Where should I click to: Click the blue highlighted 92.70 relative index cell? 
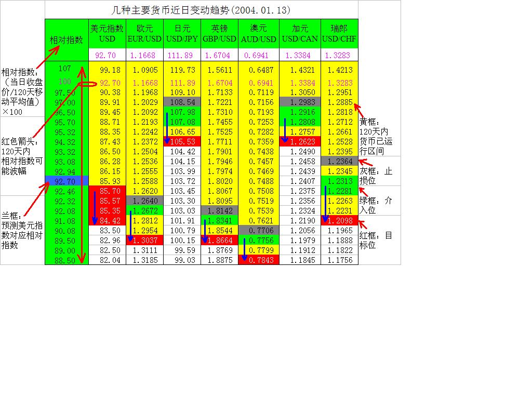(x=65, y=182)
